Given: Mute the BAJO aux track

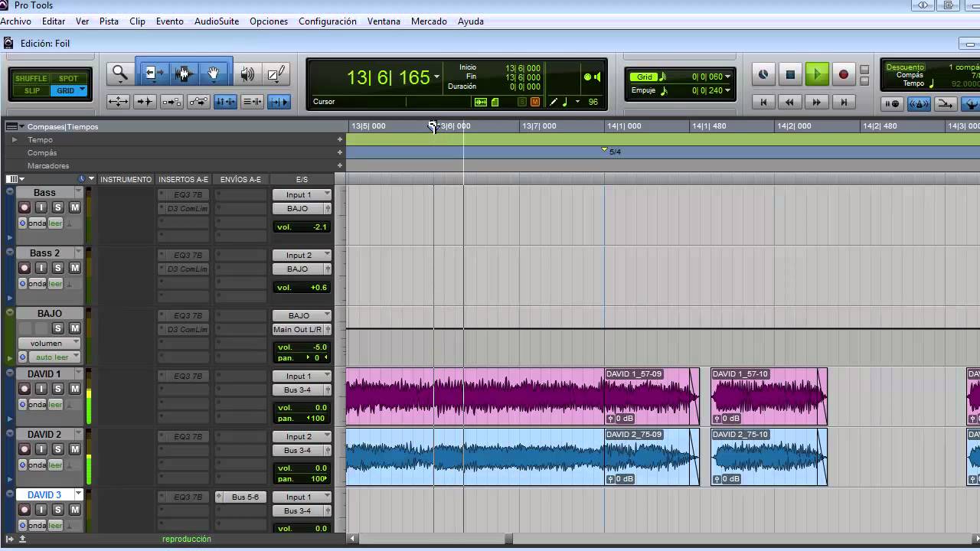Looking at the screenshot, I should (x=75, y=328).
